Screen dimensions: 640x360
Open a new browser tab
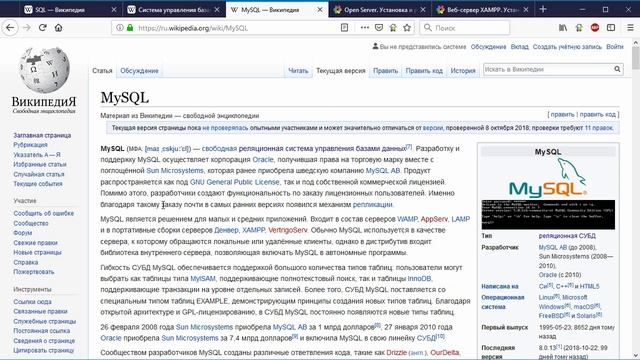543,9
